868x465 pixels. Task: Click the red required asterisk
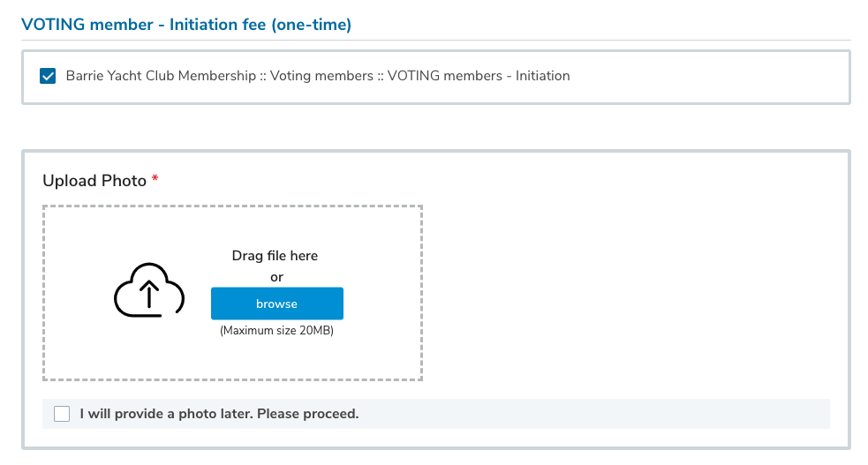pyautogui.click(x=155, y=180)
